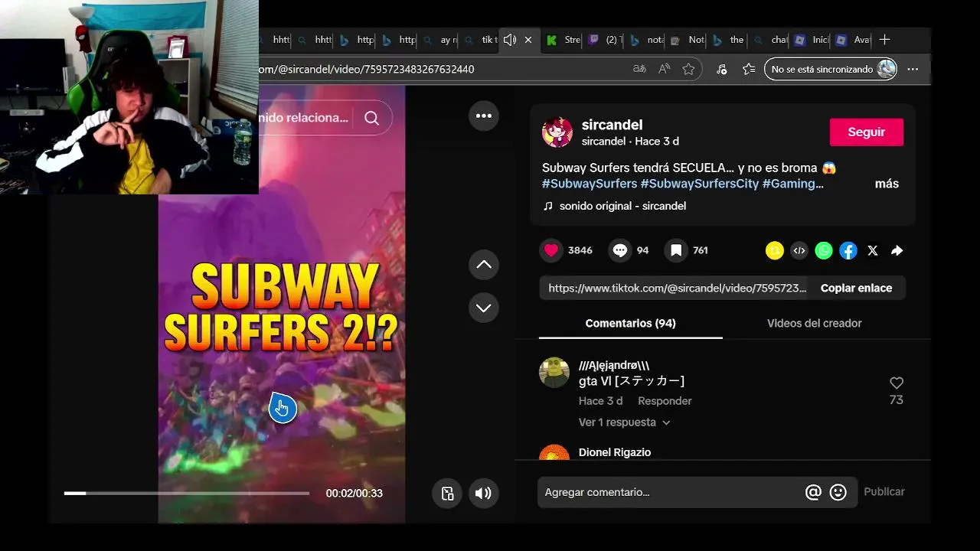
Task: Open the #SubwaySurfersCity hashtag link
Action: pyautogui.click(x=700, y=184)
